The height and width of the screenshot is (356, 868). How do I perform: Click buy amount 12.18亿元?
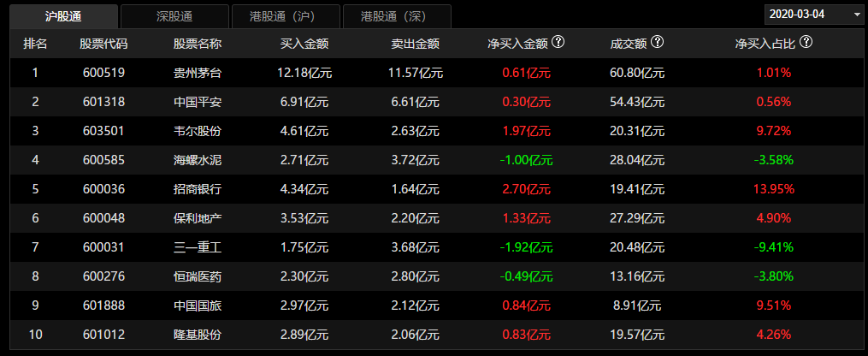[x=304, y=73]
